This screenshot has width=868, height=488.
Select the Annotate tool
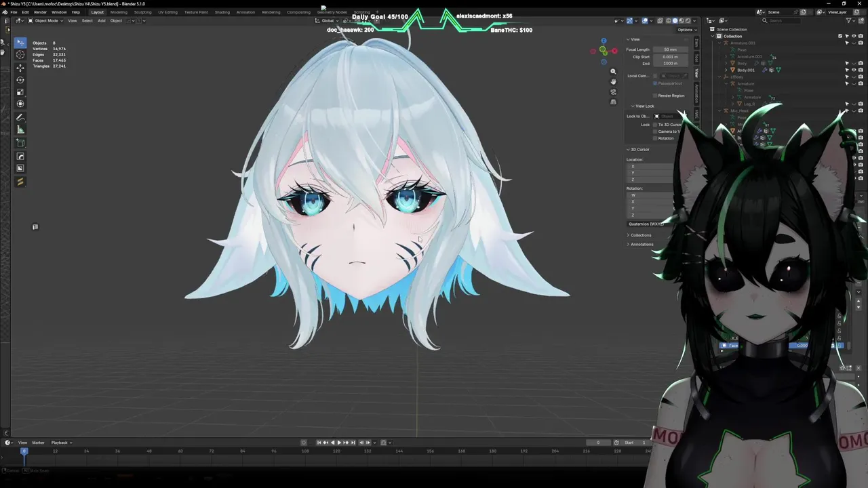click(x=20, y=118)
